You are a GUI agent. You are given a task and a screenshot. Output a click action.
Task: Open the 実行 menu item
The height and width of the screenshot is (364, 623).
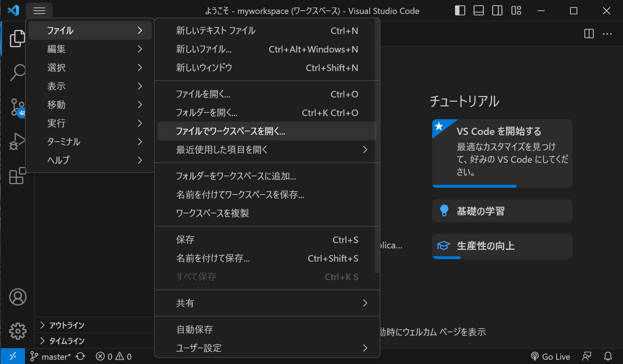pos(90,123)
